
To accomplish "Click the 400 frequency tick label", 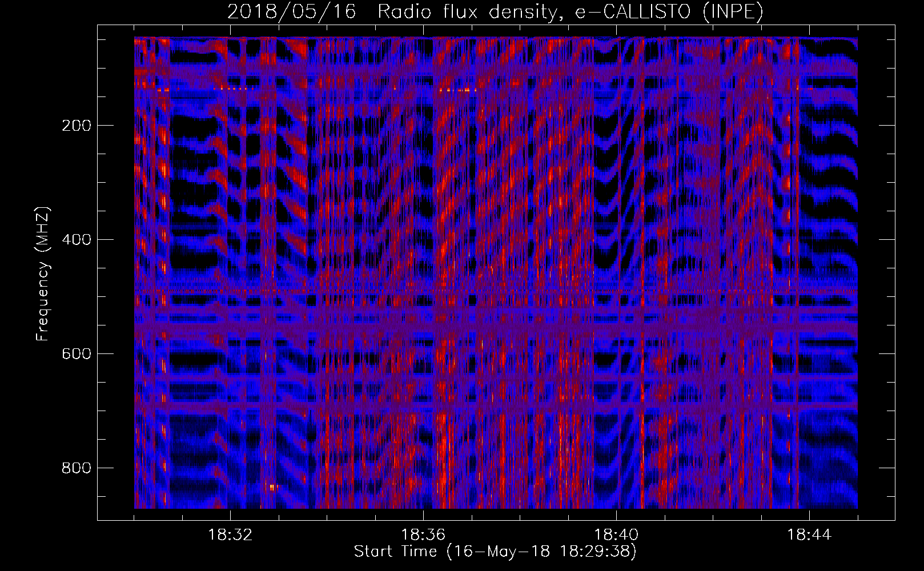I will 77,240.
